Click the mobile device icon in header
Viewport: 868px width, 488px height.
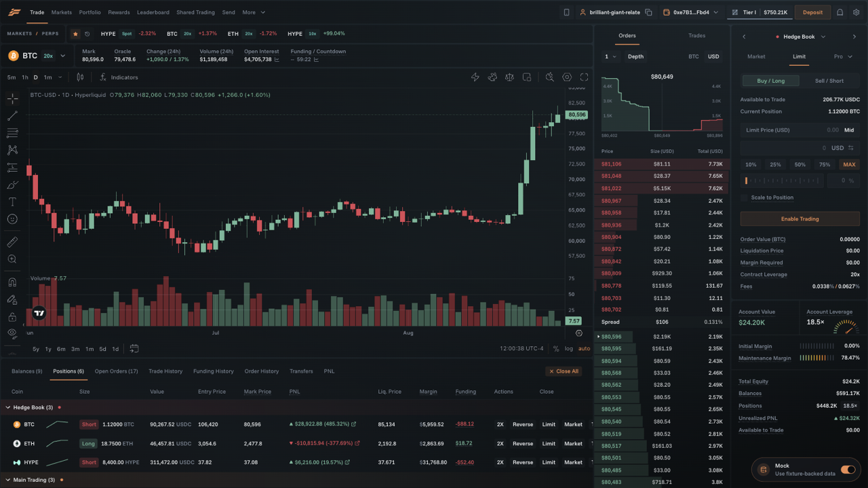tap(566, 12)
